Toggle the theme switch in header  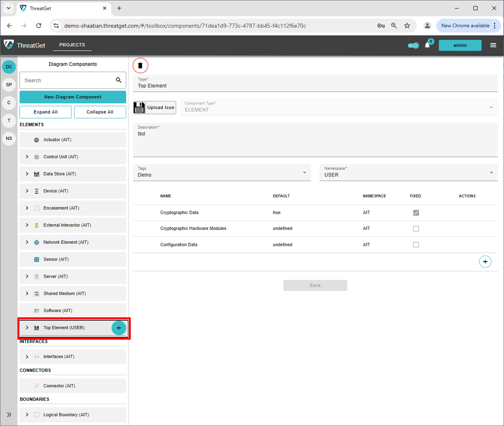point(413,45)
